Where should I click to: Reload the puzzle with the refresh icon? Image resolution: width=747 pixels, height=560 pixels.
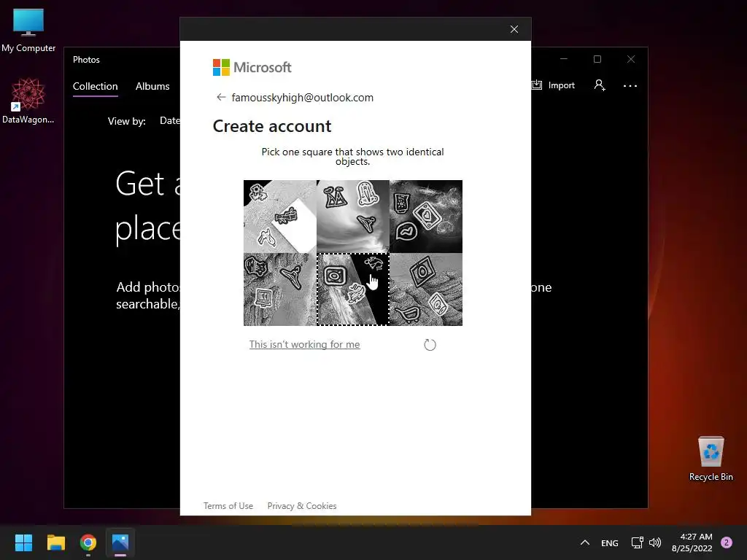(x=430, y=345)
